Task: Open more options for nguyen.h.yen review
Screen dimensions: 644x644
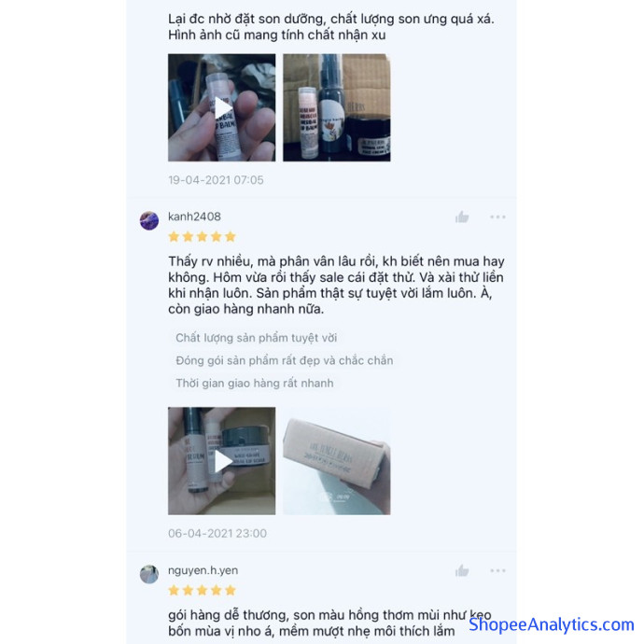Action: click(497, 570)
